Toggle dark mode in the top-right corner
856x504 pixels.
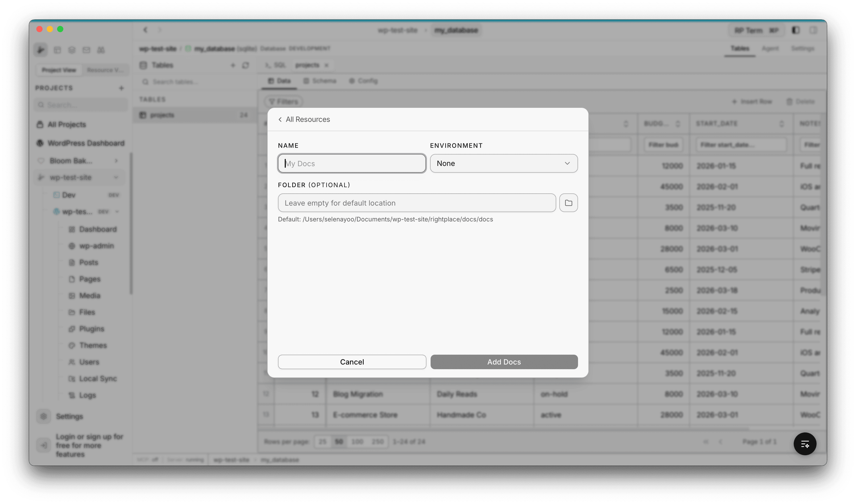point(795,30)
